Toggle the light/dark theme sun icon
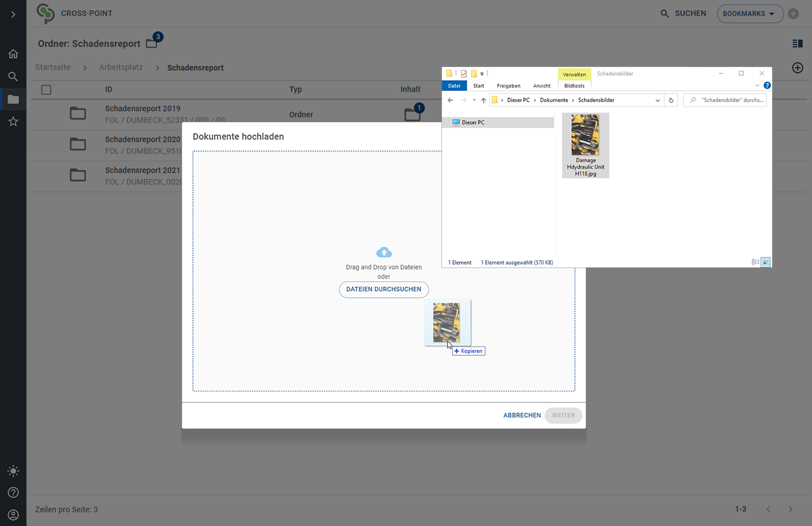812x526 pixels. click(13, 471)
